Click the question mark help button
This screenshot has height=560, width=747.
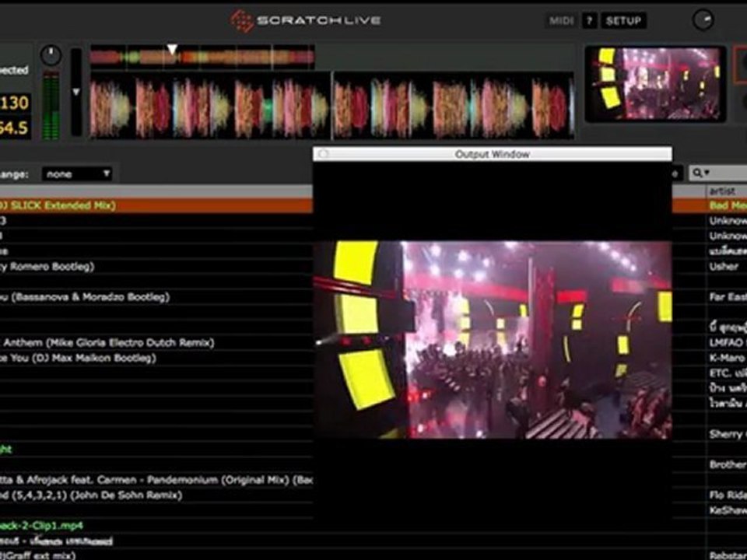coord(591,21)
